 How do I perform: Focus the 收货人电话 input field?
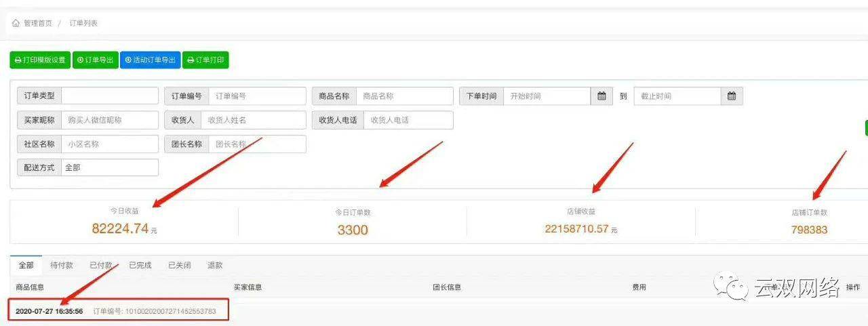point(408,120)
